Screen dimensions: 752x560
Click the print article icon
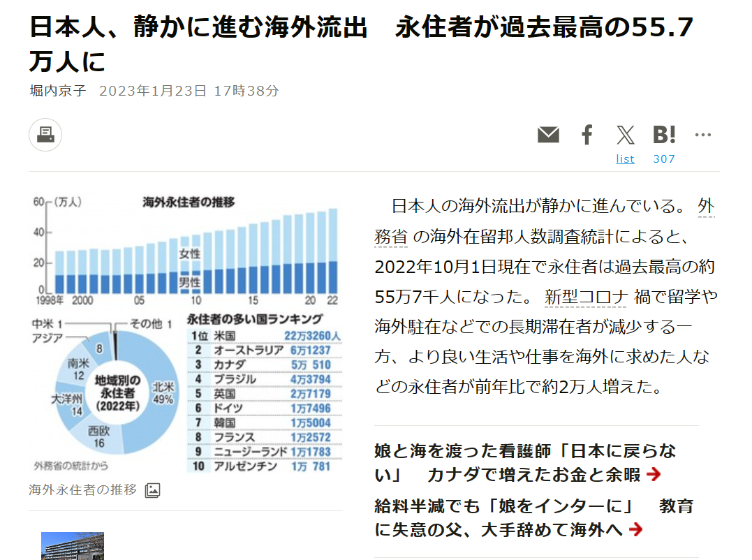point(45,135)
